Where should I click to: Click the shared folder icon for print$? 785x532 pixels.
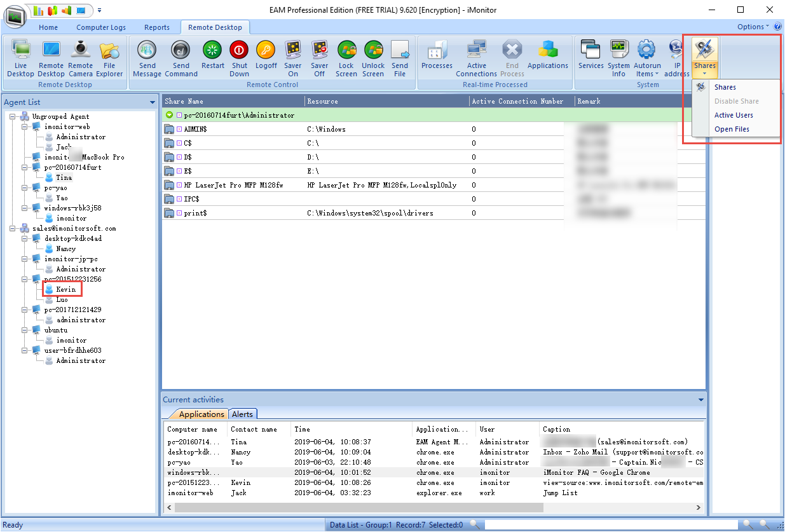pyautogui.click(x=169, y=213)
